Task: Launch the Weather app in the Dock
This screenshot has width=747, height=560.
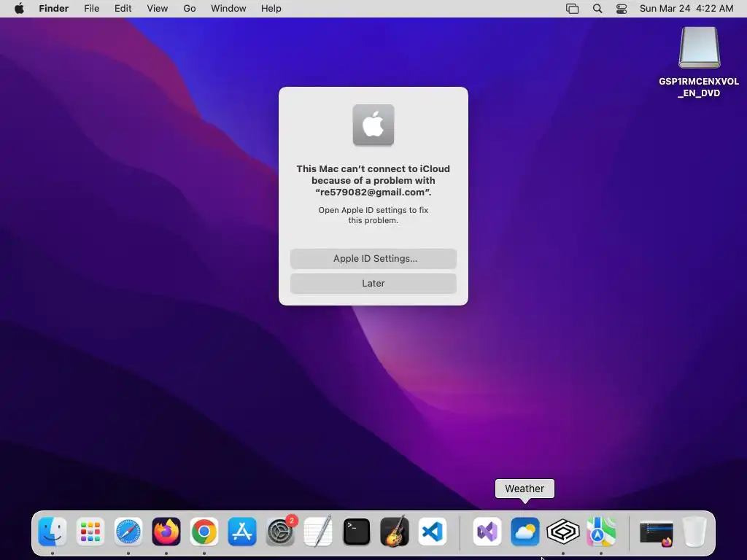Action: pos(525,532)
